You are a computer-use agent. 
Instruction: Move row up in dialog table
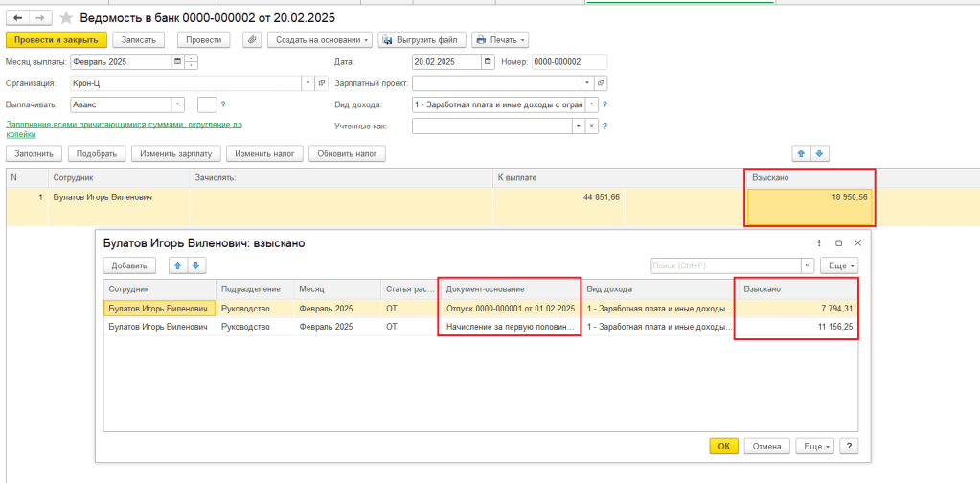click(x=176, y=265)
